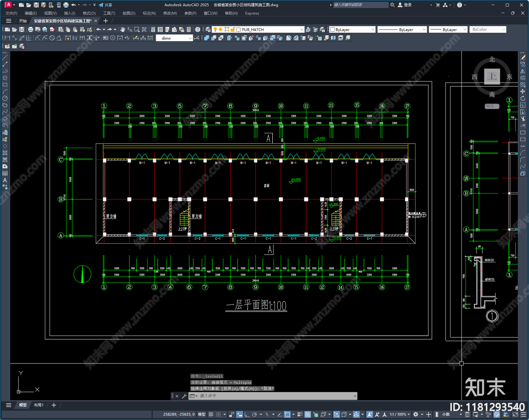Select the Line tool in left draw toolbar
This screenshot has height=420, width=529.
pyautogui.click(x=5, y=57)
